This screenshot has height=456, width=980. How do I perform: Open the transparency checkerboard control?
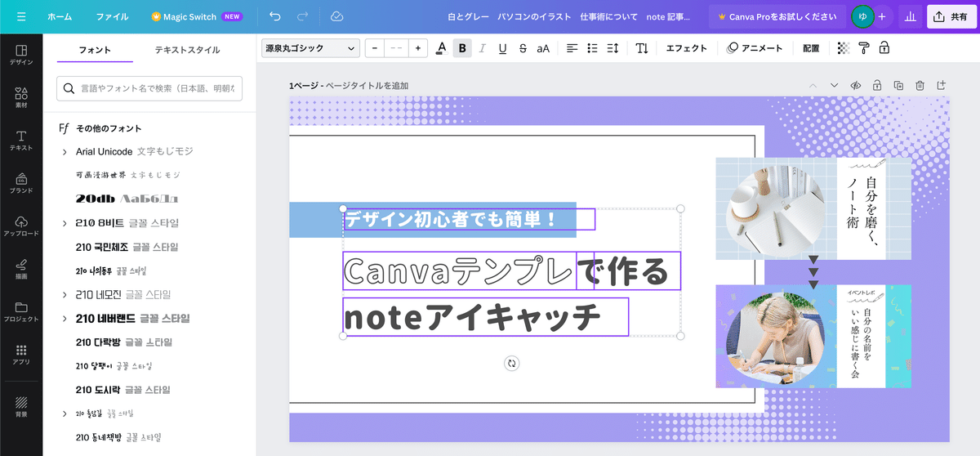844,48
